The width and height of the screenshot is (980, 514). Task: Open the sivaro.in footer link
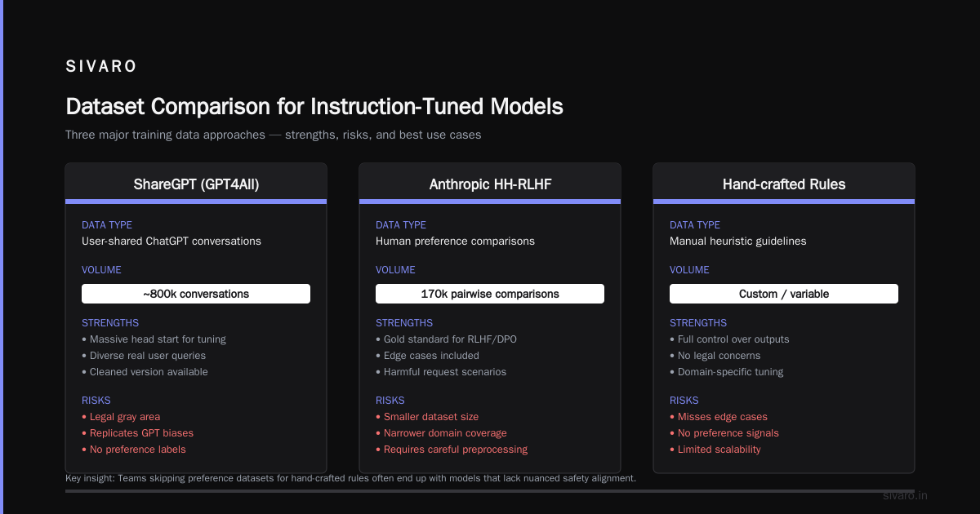point(905,495)
